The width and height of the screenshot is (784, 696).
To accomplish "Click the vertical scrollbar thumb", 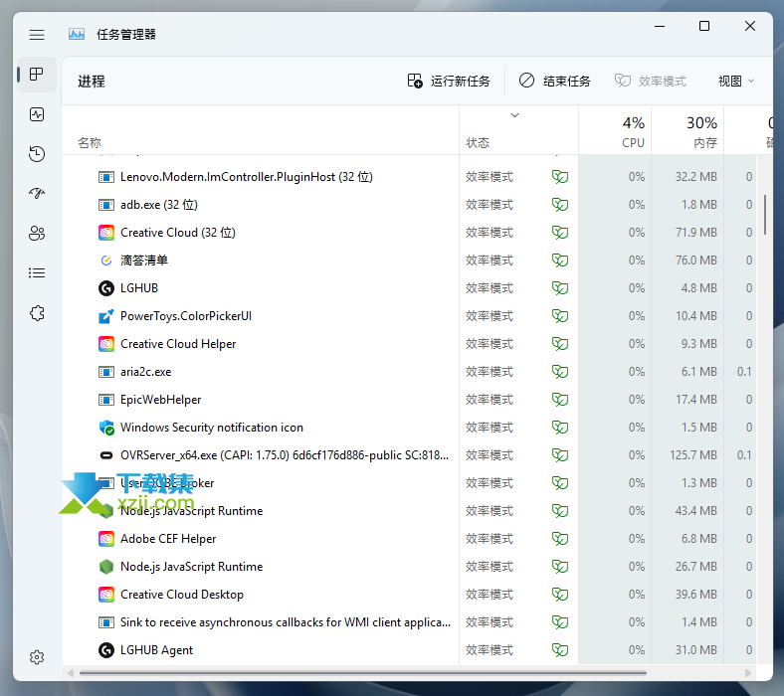I will (765, 215).
